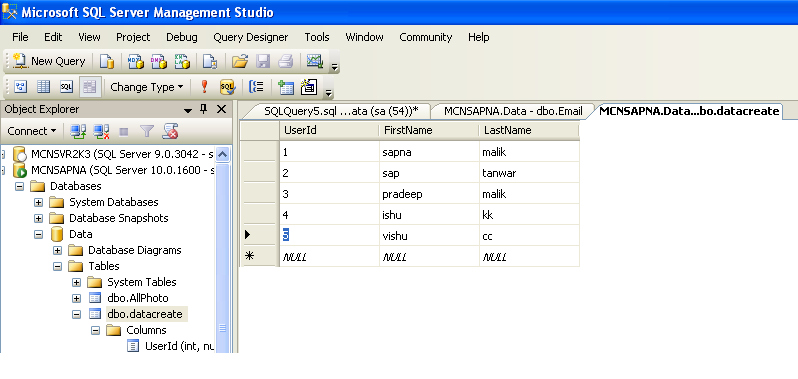The image size is (798, 379).
Task: Open the Window menu
Action: [x=364, y=37]
